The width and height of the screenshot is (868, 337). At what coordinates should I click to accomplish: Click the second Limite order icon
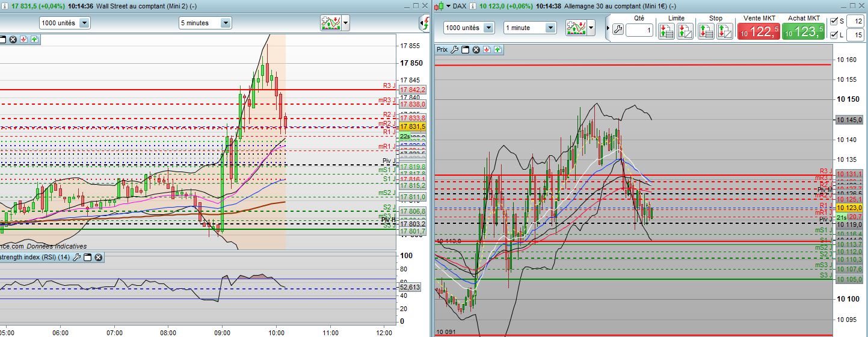click(x=685, y=31)
